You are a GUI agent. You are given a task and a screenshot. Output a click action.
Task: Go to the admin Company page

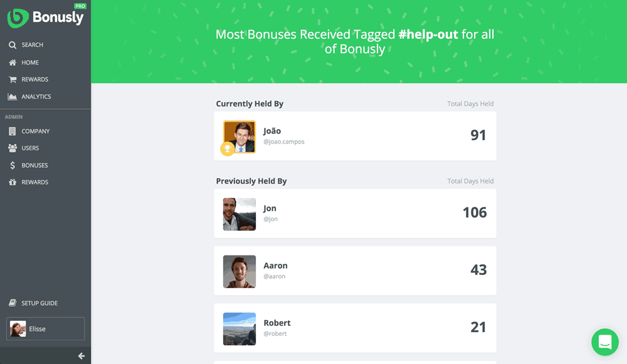36,131
